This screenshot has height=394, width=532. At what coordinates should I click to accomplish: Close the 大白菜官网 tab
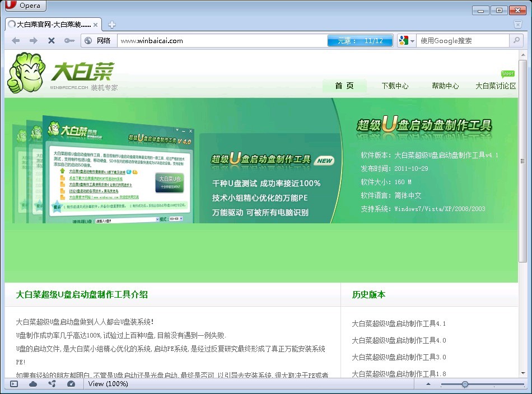point(96,25)
